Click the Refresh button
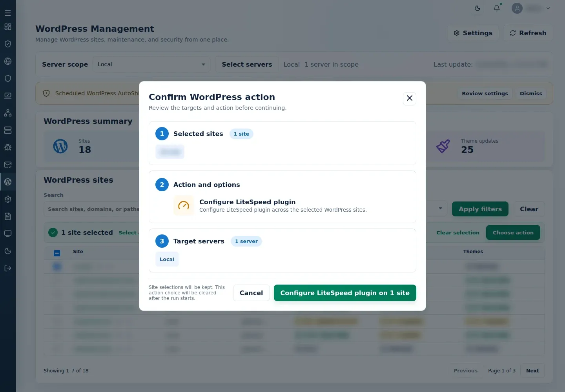The height and width of the screenshot is (392, 565). (x=528, y=33)
